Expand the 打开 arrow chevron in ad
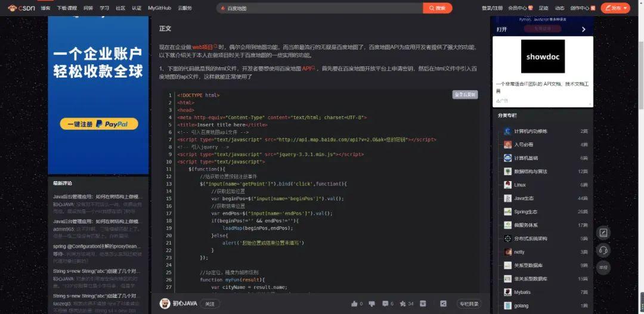This screenshot has width=644, height=314. pyautogui.click(x=584, y=29)
